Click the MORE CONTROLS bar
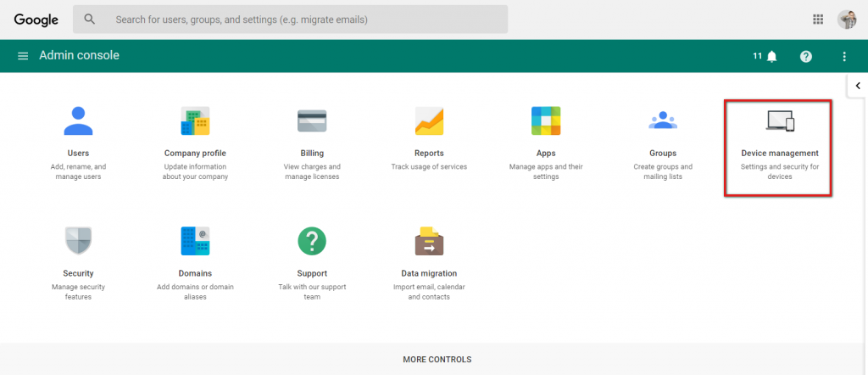 coord(434,360)
